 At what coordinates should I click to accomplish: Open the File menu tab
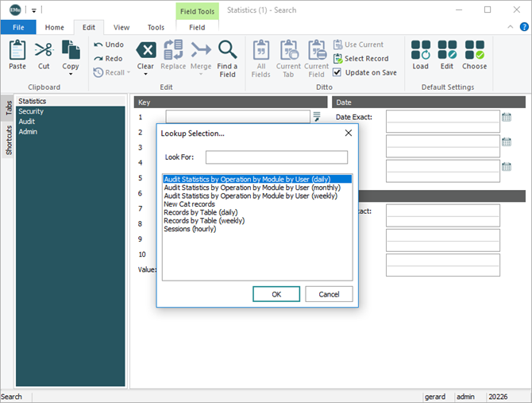pos(17,27)
